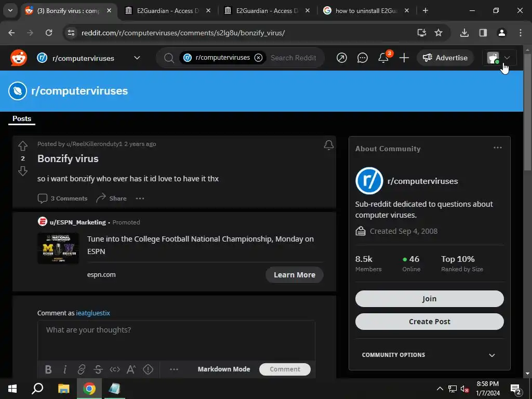Switch editor to Markdown Mode
532x399 pixels.
224,369
